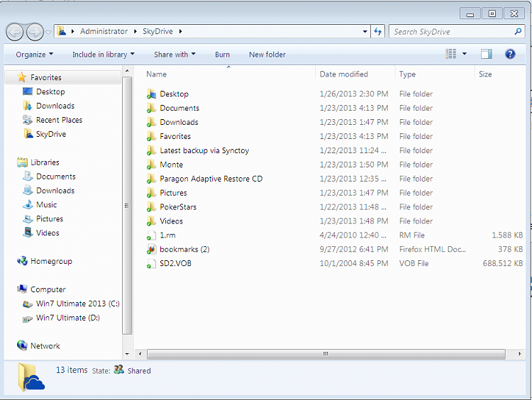This screenshot has width=532, height=400.
Task: Select the Desktop folder icon in file list
Action: tap(151, 94)
